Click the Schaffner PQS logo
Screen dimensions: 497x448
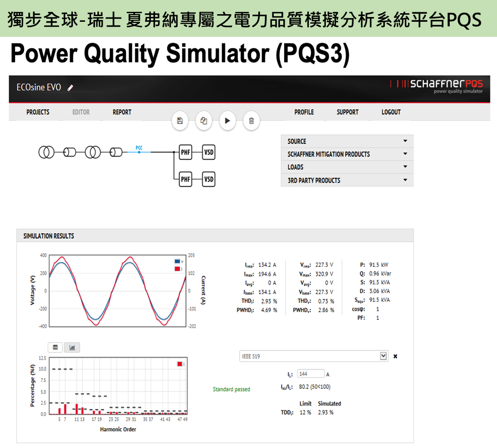[x=436, y=86]
